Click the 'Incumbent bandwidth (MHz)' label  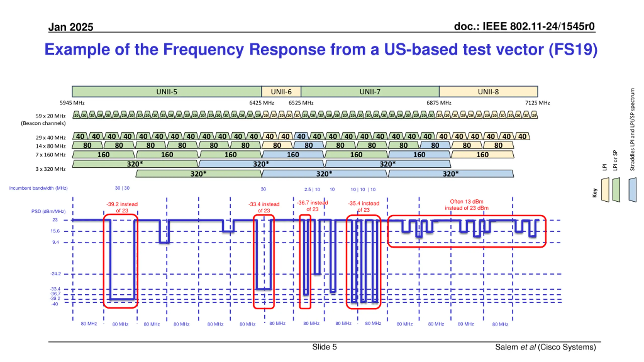click(38, 188)
